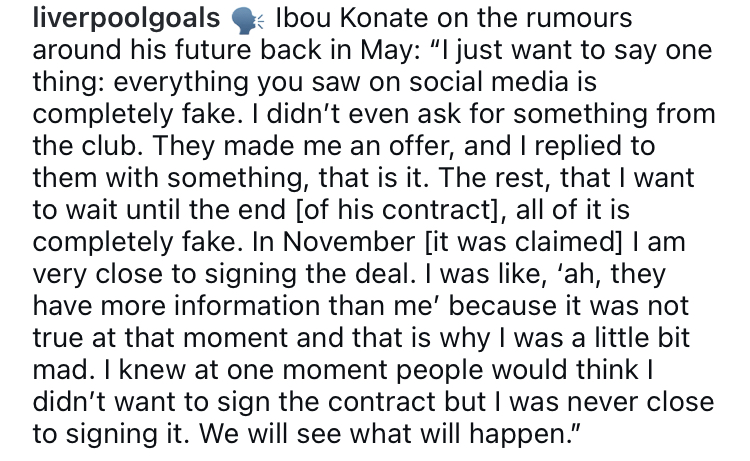This screenshot has height=461, width=750.
Task: Click the words 'the club.' in the caption
Action: (88, 146)
